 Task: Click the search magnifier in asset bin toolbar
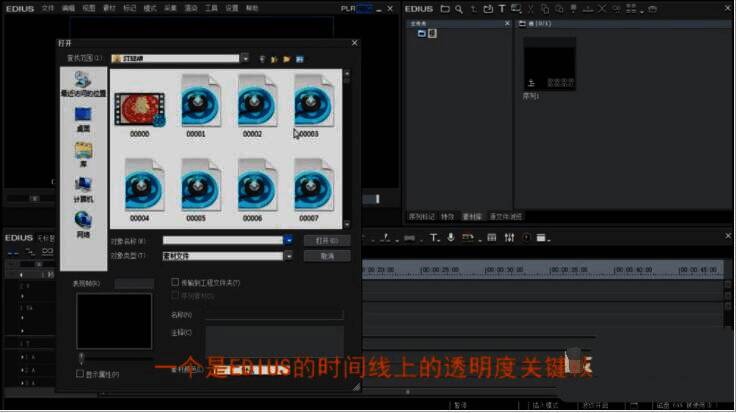pos(458,9)
